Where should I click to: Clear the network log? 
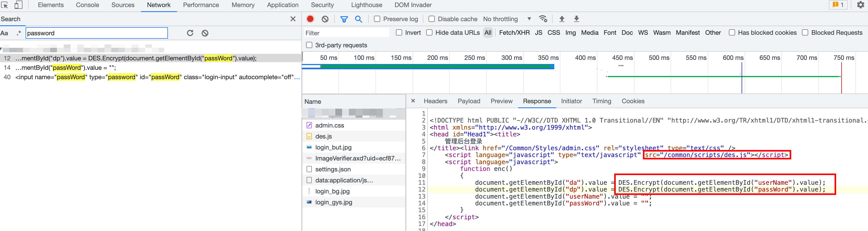pos(325,19)
